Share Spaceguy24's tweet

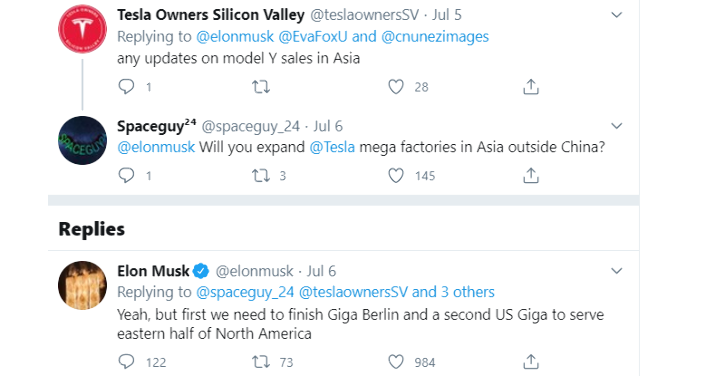[531, 175]
